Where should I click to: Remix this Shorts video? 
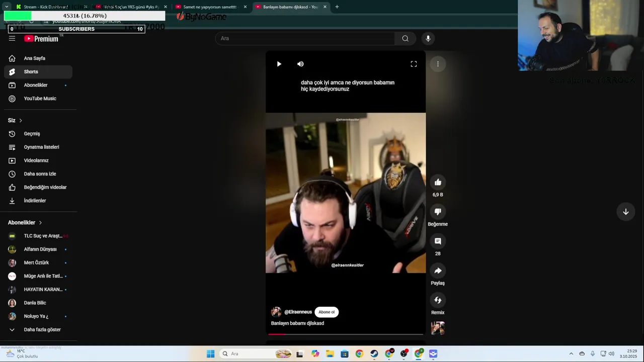point(438,300)
